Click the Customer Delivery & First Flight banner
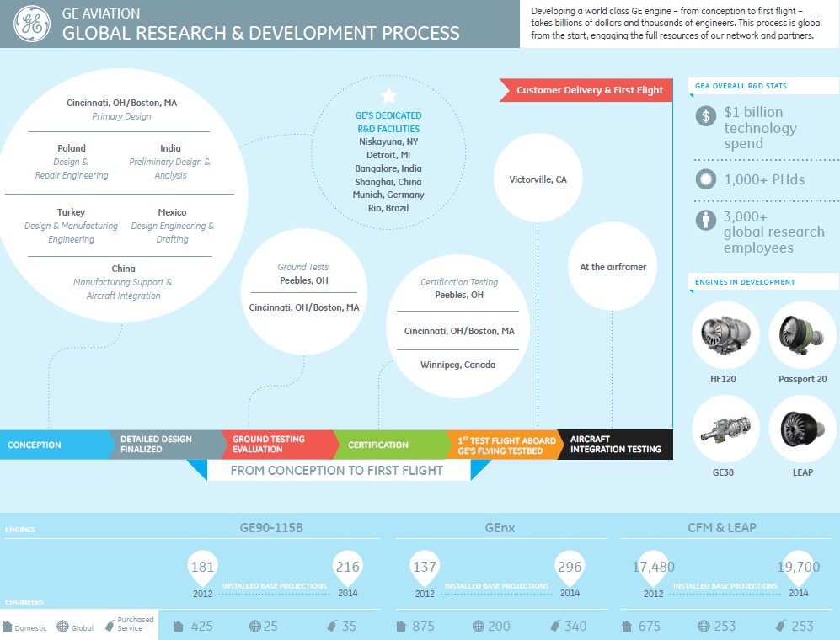 click(x=586, y=90)
